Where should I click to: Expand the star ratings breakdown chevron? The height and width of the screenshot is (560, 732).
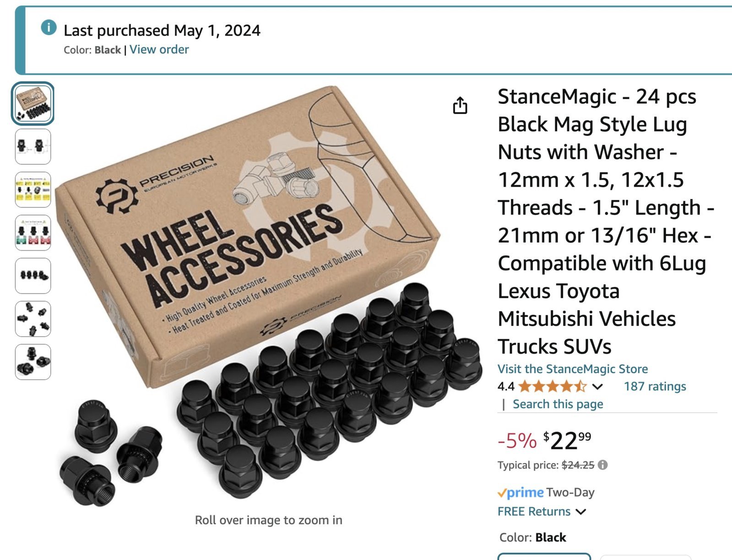pos(597,387)
